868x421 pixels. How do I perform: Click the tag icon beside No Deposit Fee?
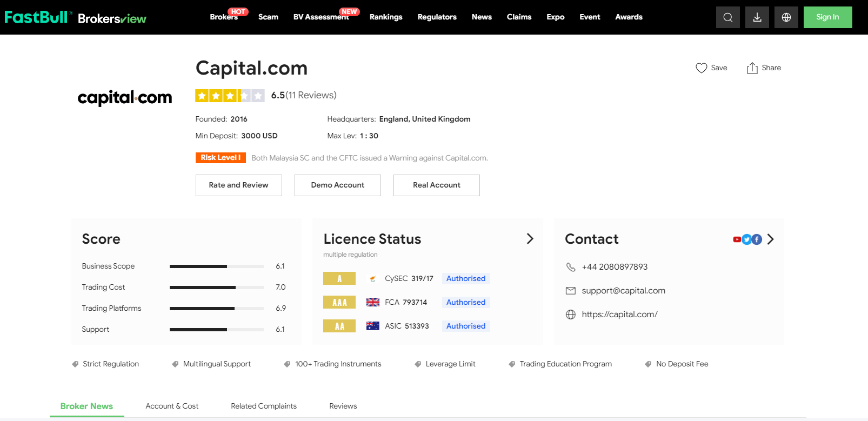[x=648, y=364]
